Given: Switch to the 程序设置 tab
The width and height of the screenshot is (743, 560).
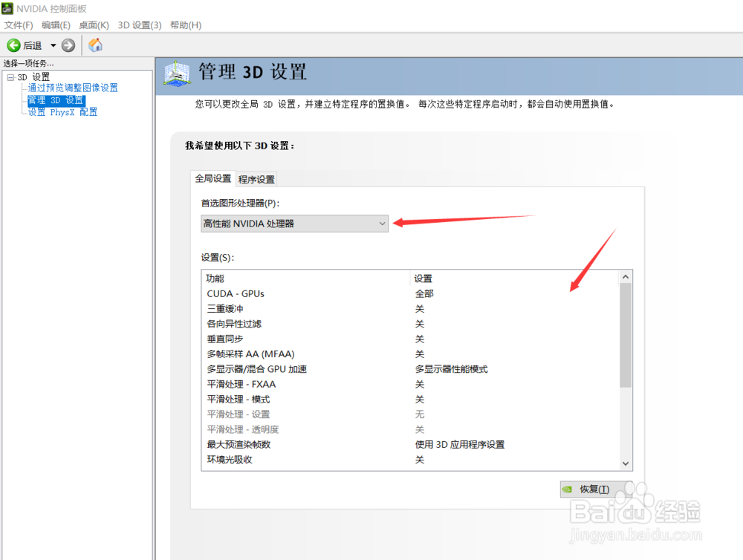Looking at the screenshot, I should [x=256, y=179].
